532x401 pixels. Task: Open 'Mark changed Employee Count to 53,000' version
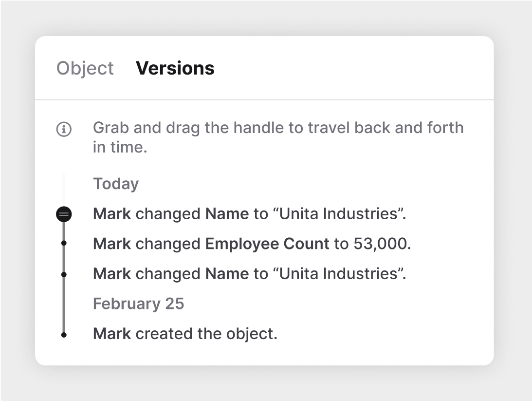coord(252,244)
